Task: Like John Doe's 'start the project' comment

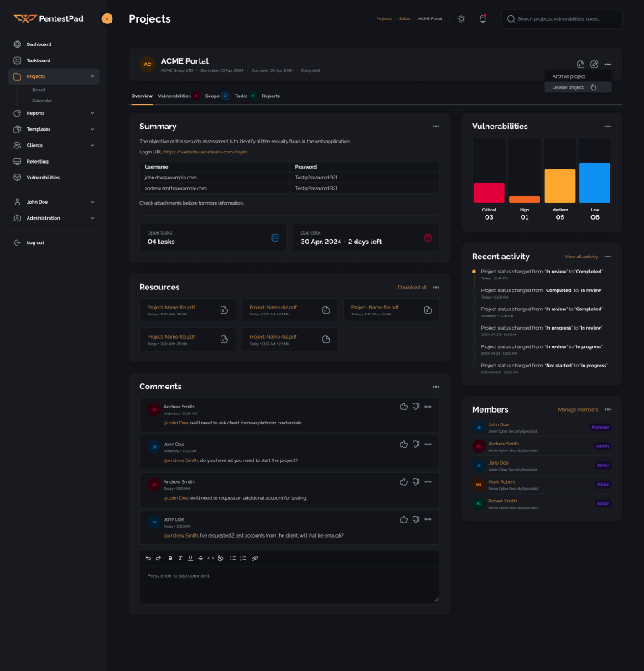Action: (x=403, y=445)
